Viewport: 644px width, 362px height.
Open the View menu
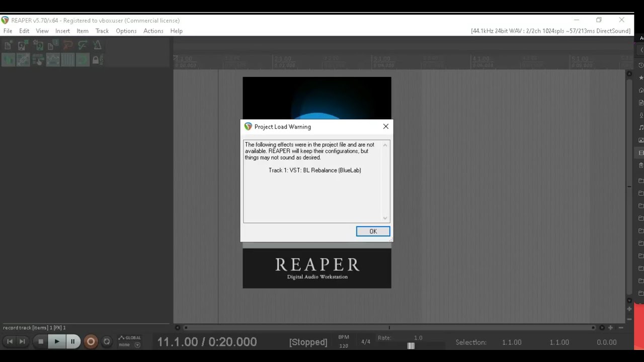42,31
